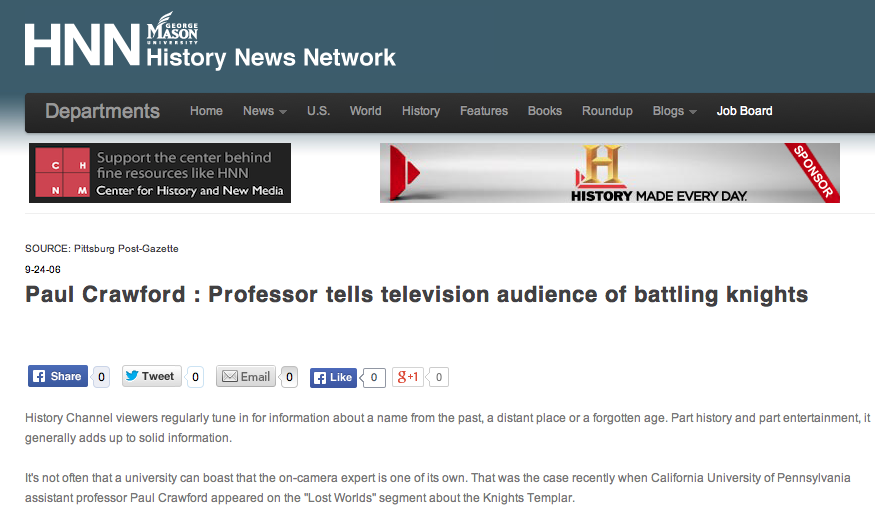The height and width of the screenshot is (507, 875).
Task: Open the Roundup section
Action: click(607, 111)
